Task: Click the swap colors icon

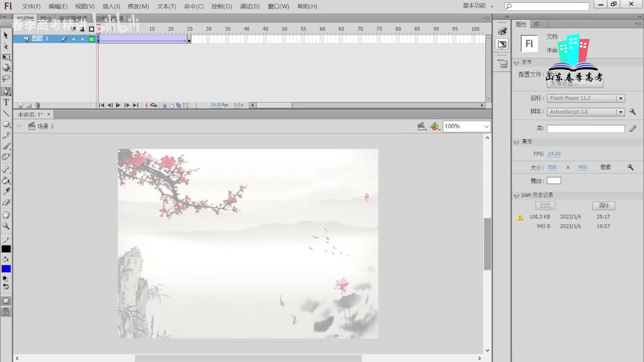Action: pyautogui.click(x=6, y=287)
